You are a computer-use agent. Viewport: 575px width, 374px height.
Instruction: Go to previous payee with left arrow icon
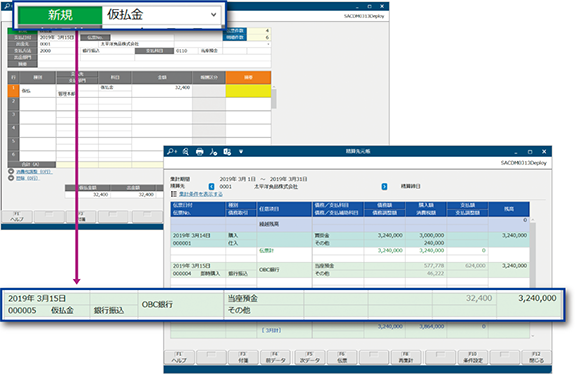coord(211,186)
